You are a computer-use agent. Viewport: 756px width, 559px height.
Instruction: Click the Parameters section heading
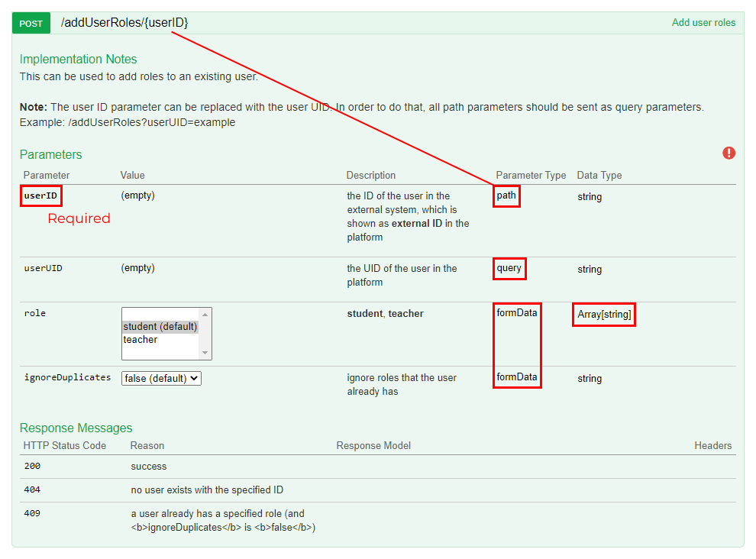(x=50, y=154)
